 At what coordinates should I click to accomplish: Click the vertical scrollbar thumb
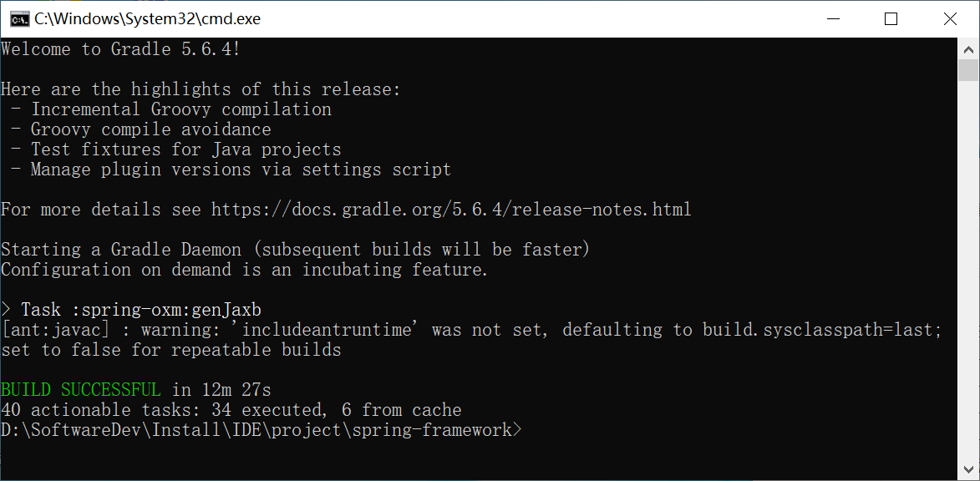[968, 72]
